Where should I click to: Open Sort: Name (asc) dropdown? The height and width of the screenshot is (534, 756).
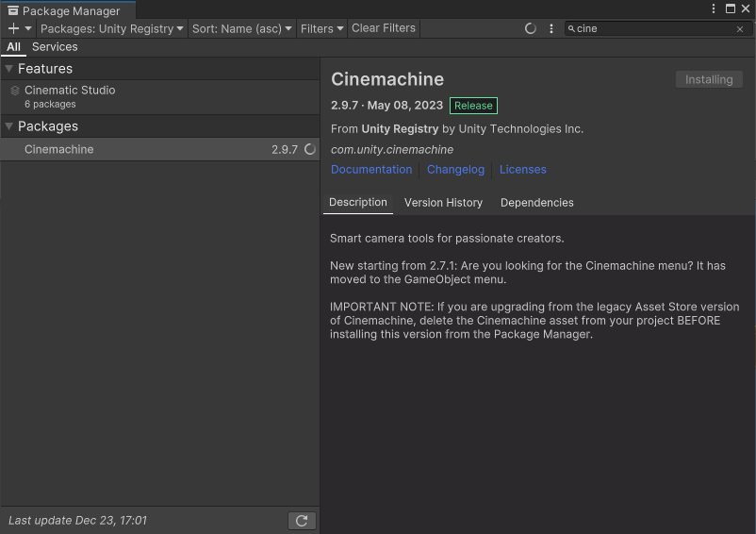coord(242,28)
